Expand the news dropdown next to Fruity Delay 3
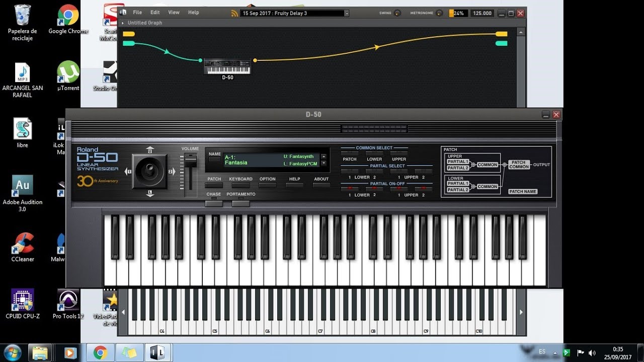Viewport: 644px width, 362px height. tap(347, 13)
